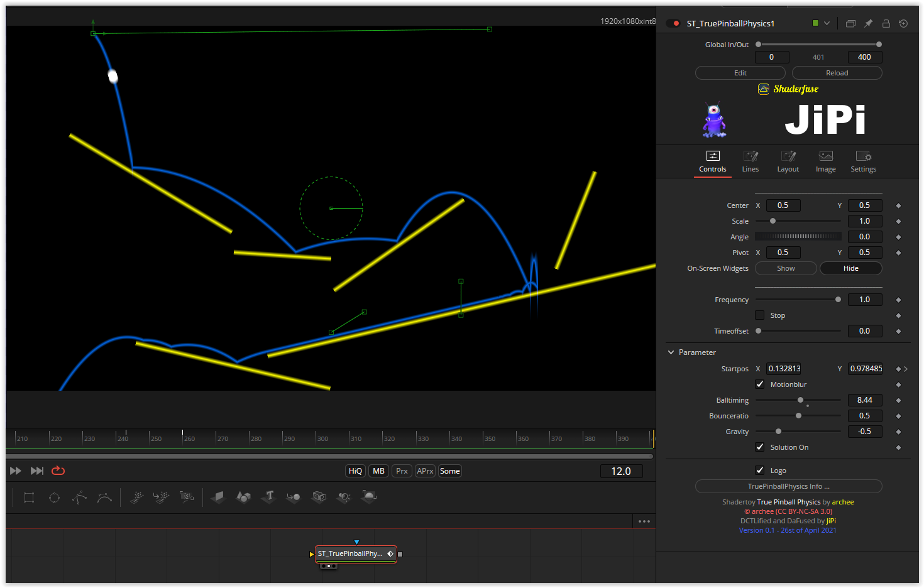Add a Text 3D node
Viewport: 924px width, 588px height.
click(269, 497)
